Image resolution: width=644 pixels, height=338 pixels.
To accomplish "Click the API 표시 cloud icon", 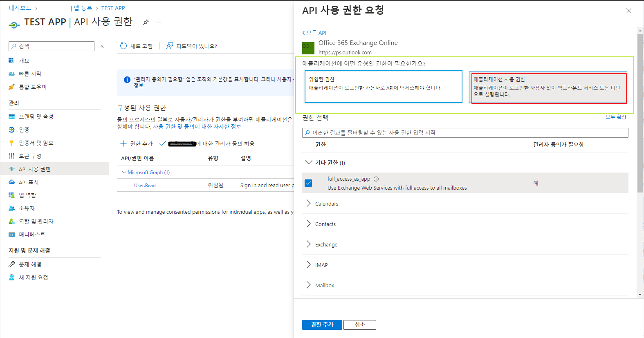I will tap(11, 182).
